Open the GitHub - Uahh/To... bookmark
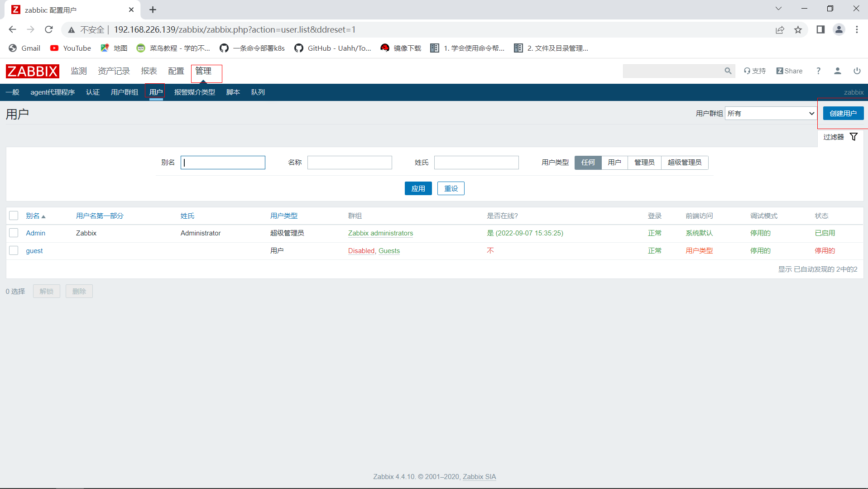 coord(333,48)
